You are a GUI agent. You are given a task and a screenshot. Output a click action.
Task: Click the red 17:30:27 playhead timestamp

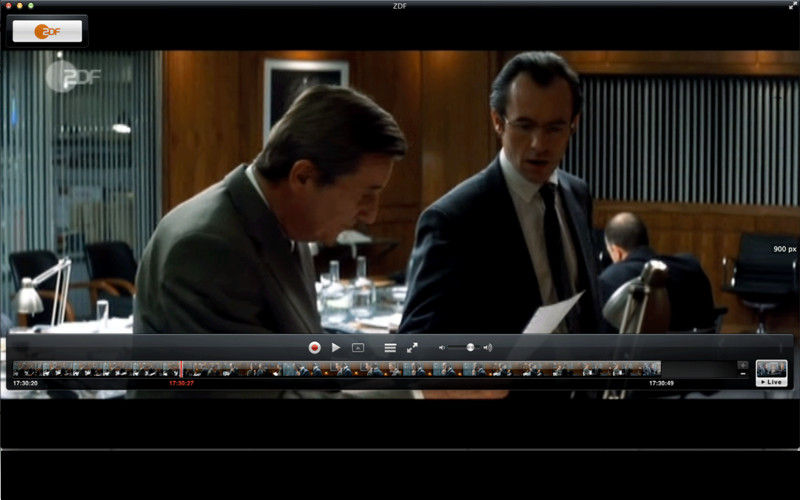click(181, 383)
